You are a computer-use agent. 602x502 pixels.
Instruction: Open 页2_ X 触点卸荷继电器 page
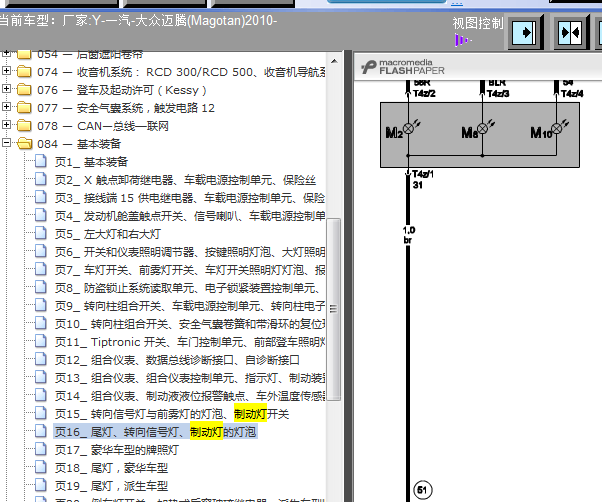click(x=185, y=180)
